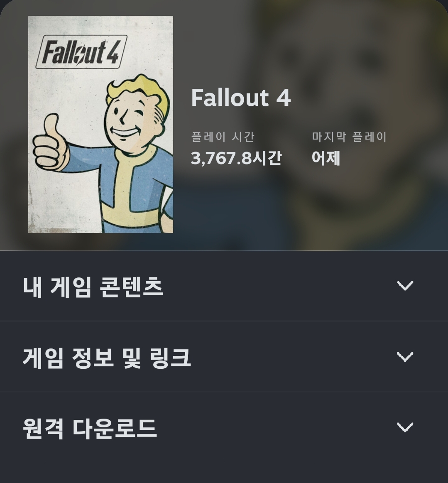Expand the 게임 정보 및 링크 chevron

point(405,357)
